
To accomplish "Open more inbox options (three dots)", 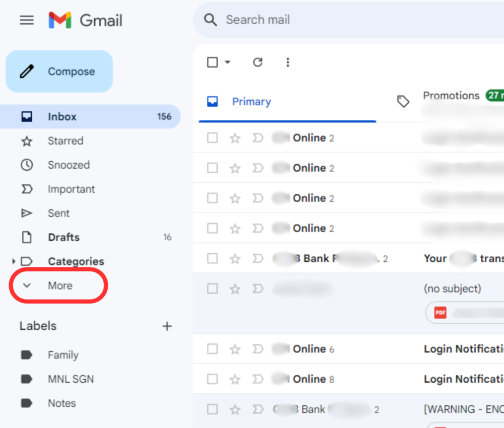I will click(x=288, y=62).
